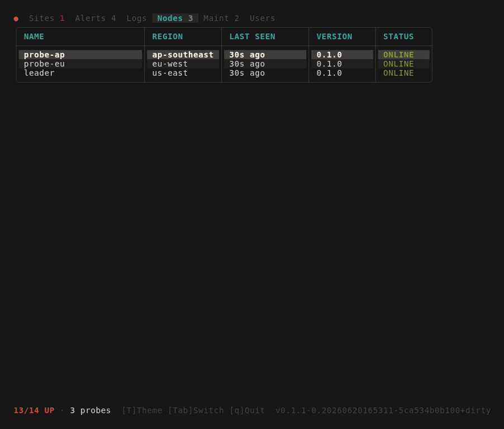Click the REGION column header
Screen dimensions: 504x429
[x=168, y=37]
